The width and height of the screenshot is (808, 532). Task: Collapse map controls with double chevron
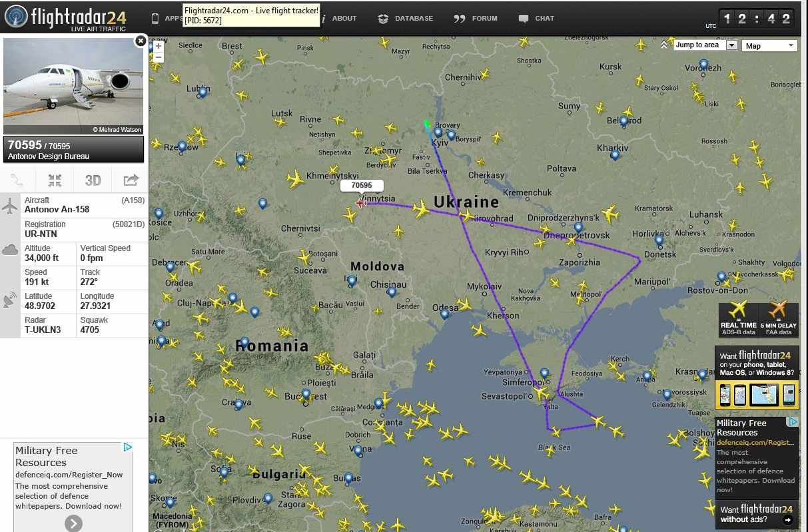(x=664, y=45)
